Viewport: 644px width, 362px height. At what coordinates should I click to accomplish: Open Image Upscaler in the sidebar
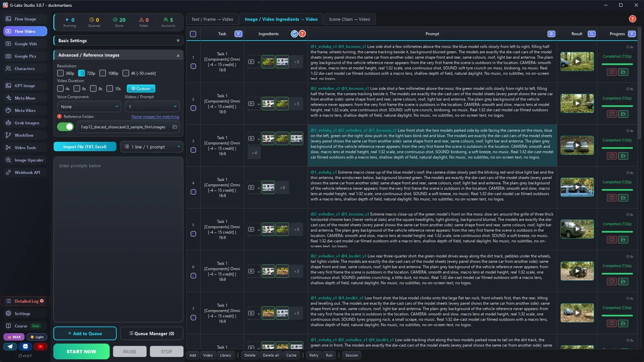(x=25, y=160)
